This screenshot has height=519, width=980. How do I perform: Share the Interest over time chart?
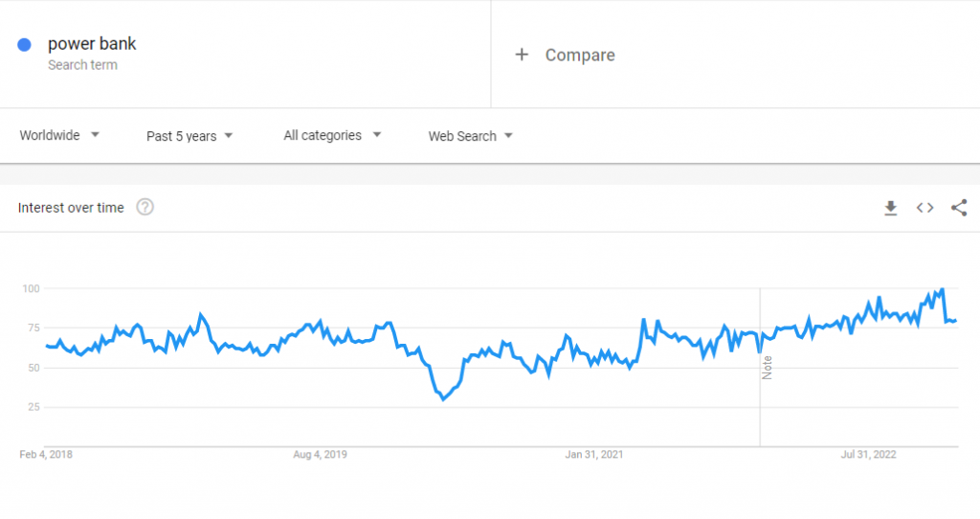959,208
